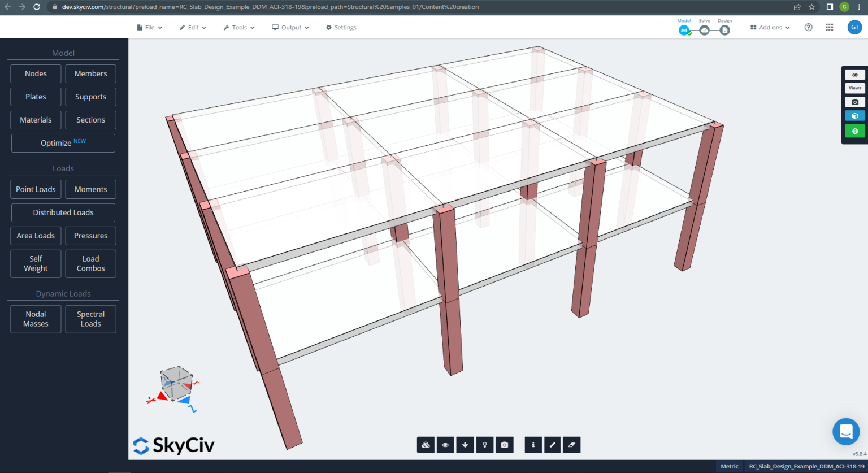Screen dimensions: 868x473
Task: Expand the File menu
Action: click(x=149, y=27)
